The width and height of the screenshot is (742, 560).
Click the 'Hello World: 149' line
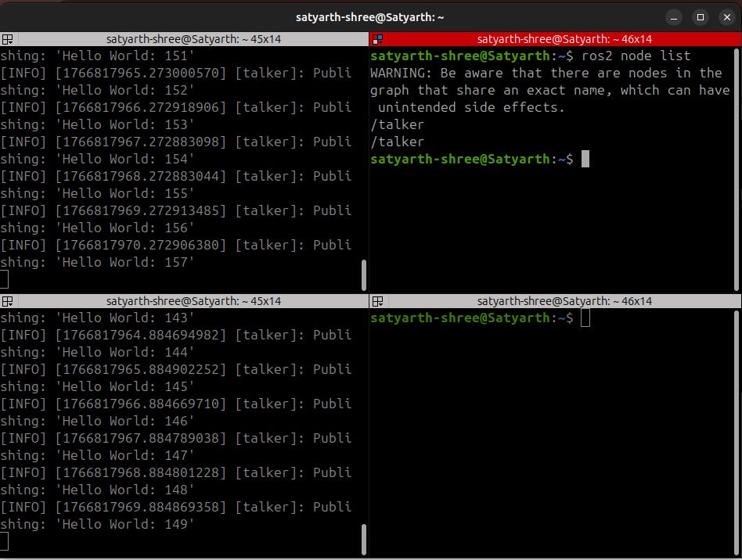coord(97,525)
